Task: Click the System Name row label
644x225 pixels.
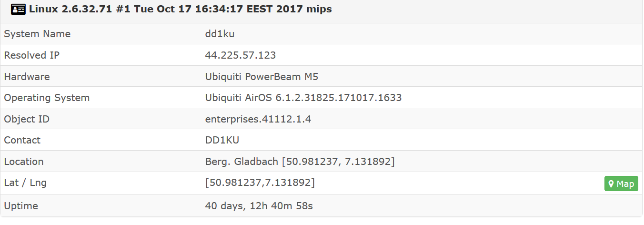Action: click(x=37, y=34)
